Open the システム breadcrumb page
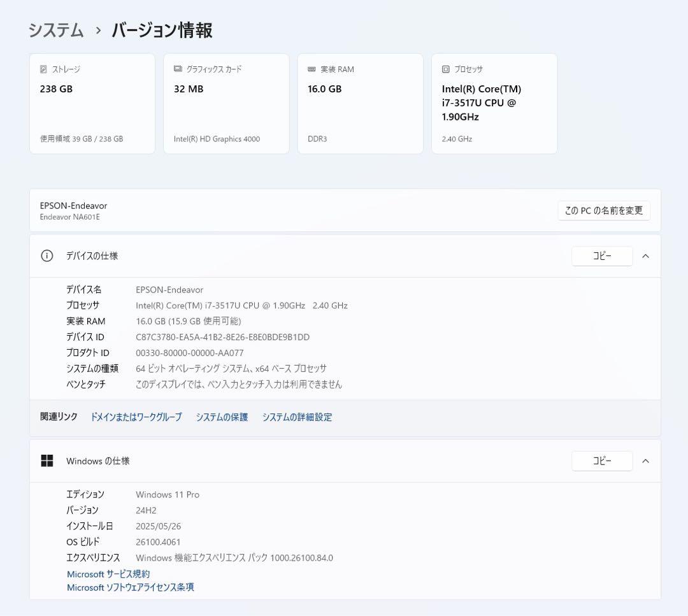The width and height of the screenshot is (688, 616). point(56,30)
